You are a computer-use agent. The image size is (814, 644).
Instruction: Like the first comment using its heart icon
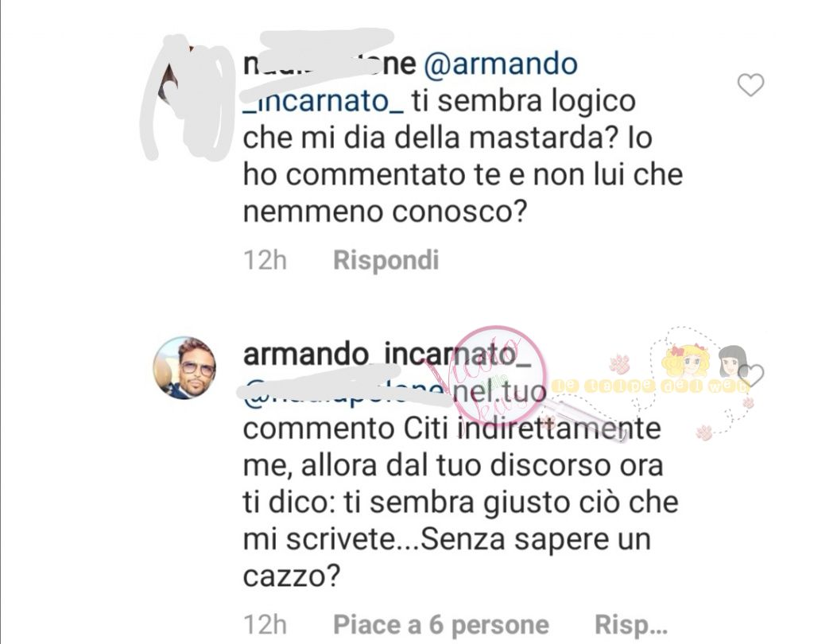pyautogui.click(x=750, y=84)
